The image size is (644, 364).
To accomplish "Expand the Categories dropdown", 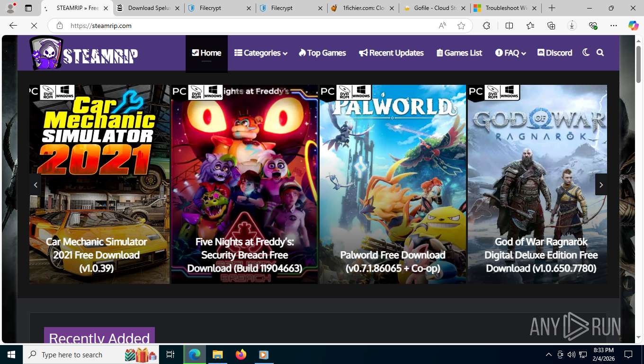I will tap(261, 53).
